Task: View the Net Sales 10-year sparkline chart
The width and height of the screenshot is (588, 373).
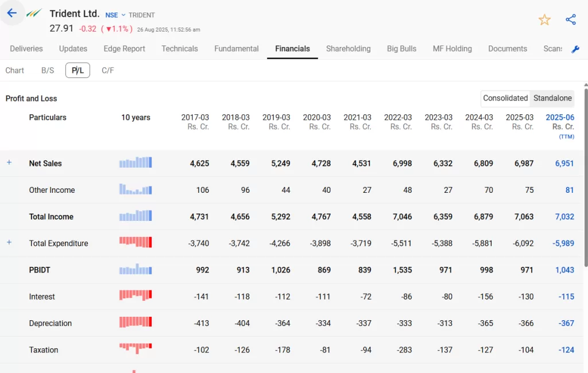Action: [x=136, y=162]
